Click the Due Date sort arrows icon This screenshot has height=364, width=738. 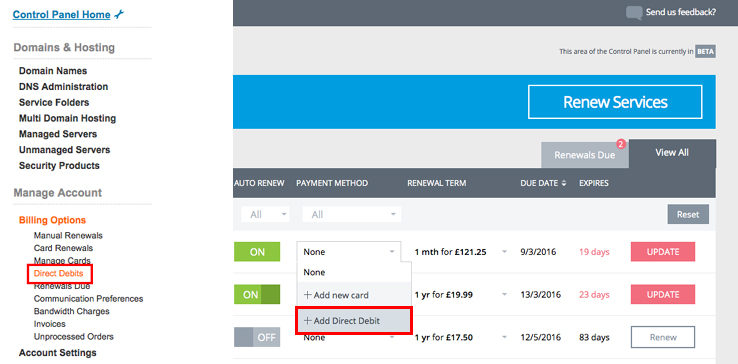(563, 183)
